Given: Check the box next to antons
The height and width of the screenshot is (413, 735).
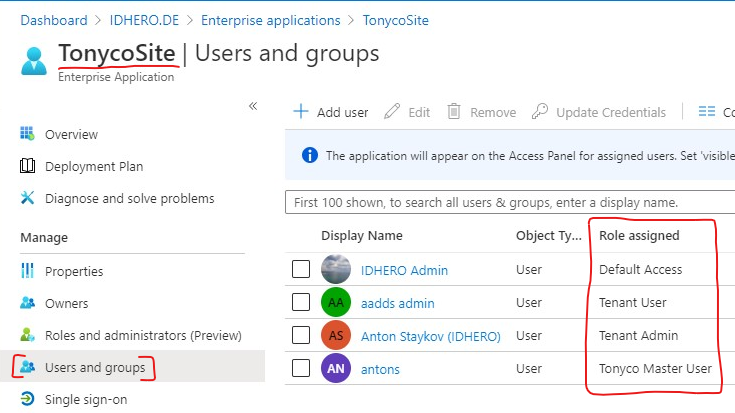Looking at the screenshot, I should [x=301, y=369].
